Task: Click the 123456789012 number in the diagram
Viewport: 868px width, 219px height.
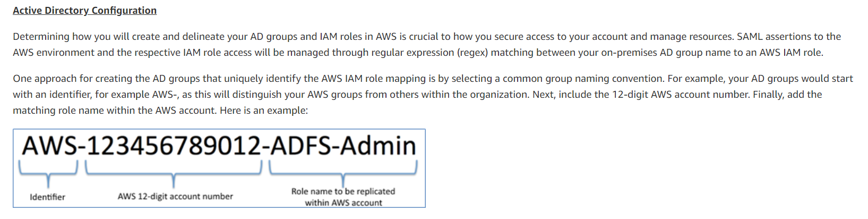Action: (x=174, y=146)
